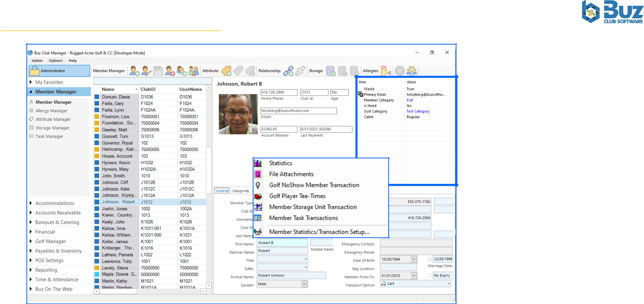Enable the No Expiry checkbox
Screen dimensions: 644x304
coord(429,276)
